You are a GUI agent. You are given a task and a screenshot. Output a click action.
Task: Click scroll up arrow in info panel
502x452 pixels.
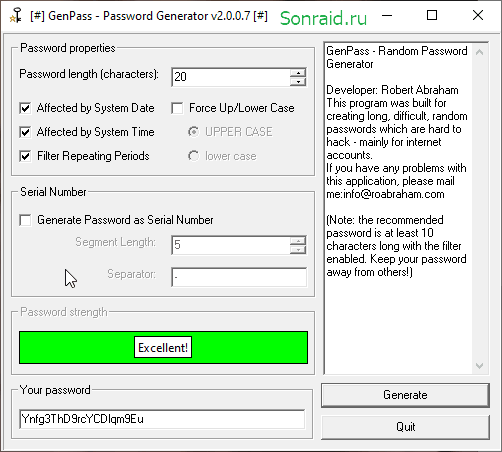pyautogui.click(x=480, y=52)
